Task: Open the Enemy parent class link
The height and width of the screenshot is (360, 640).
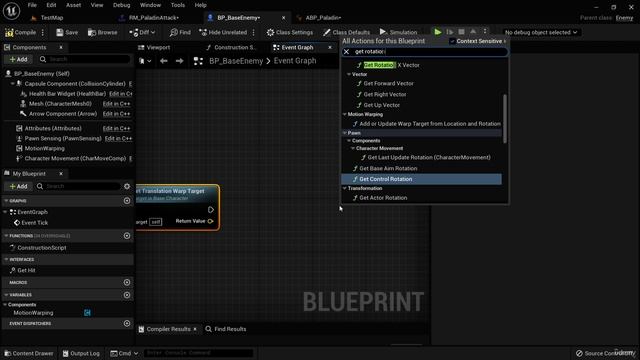Action: [x=624, y=18]
